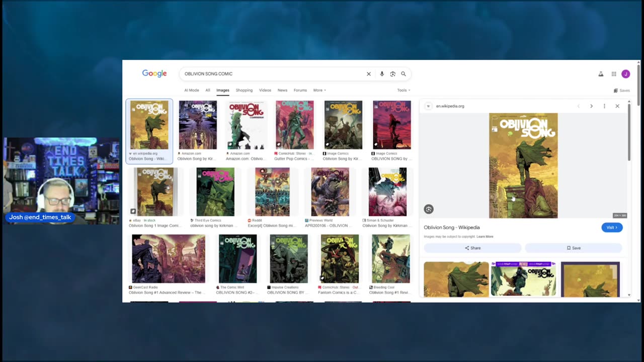This screenshot has width=644, height=362.
Task: Open search by image camera icon
Action: coord(392,74)
